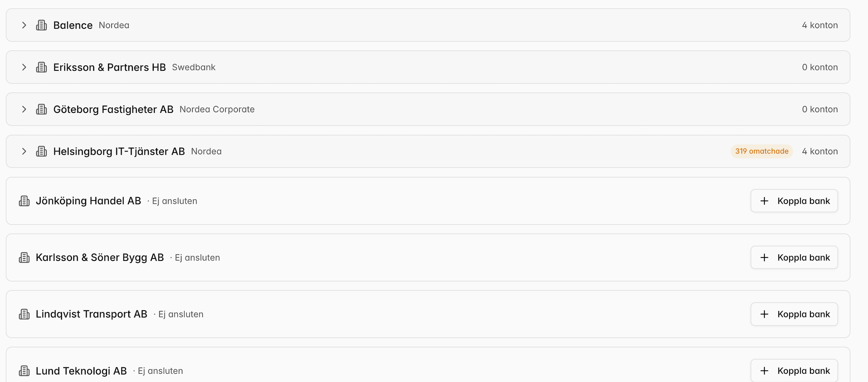Open the 319 omatchade badge

[762, 151]
